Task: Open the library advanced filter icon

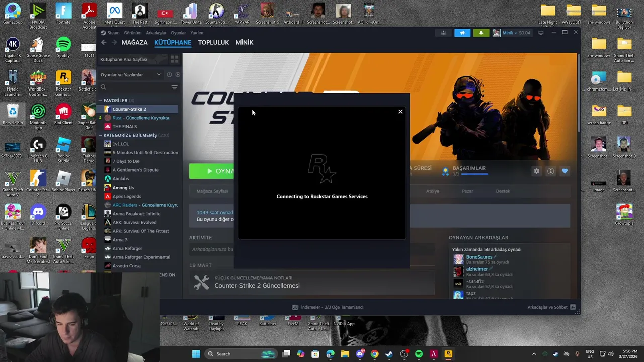Action: click(175, 87)
